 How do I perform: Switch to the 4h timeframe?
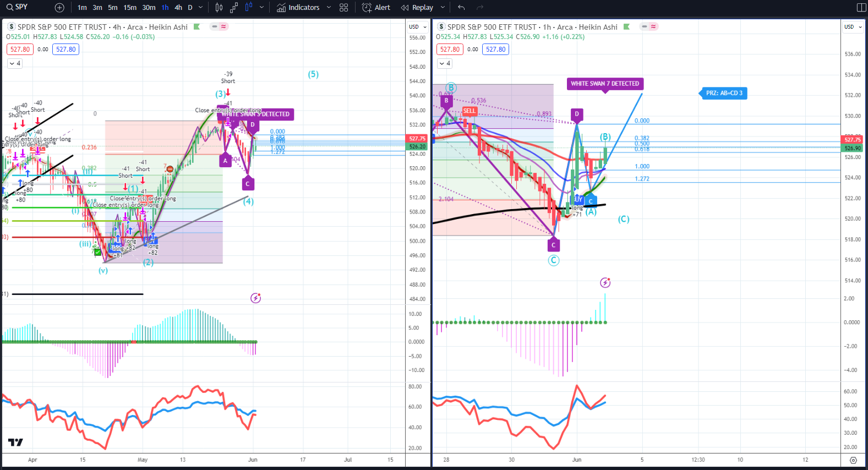[x=178, y=8]
